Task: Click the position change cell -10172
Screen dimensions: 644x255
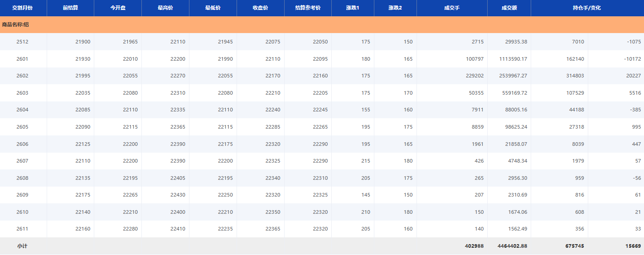Action: coord(631,59)
